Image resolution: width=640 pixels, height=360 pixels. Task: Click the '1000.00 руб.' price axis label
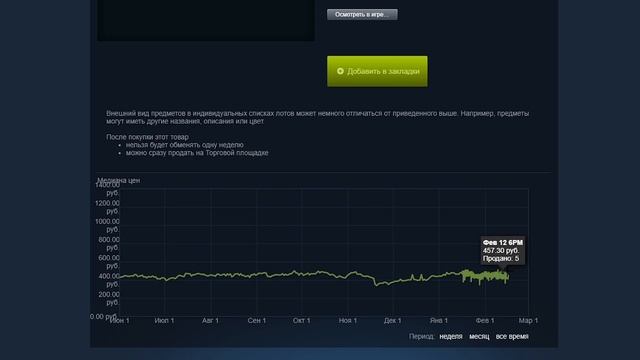coord(107,225)
